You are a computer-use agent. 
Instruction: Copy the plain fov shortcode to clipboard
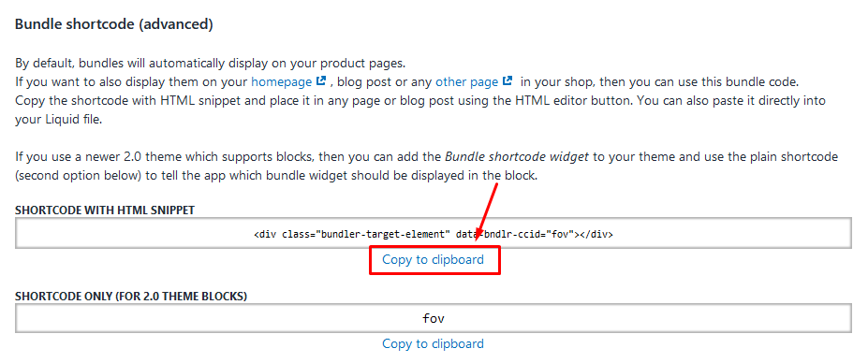tap(433, 343)
